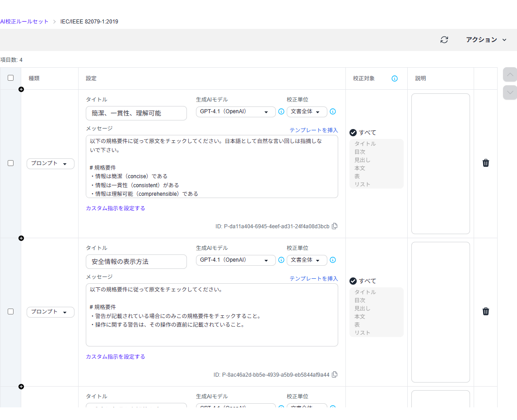The image size is (517, 420).
Task: Copy the ID P-da11a404 with copy icon
Action: click(x=335, y=226)
